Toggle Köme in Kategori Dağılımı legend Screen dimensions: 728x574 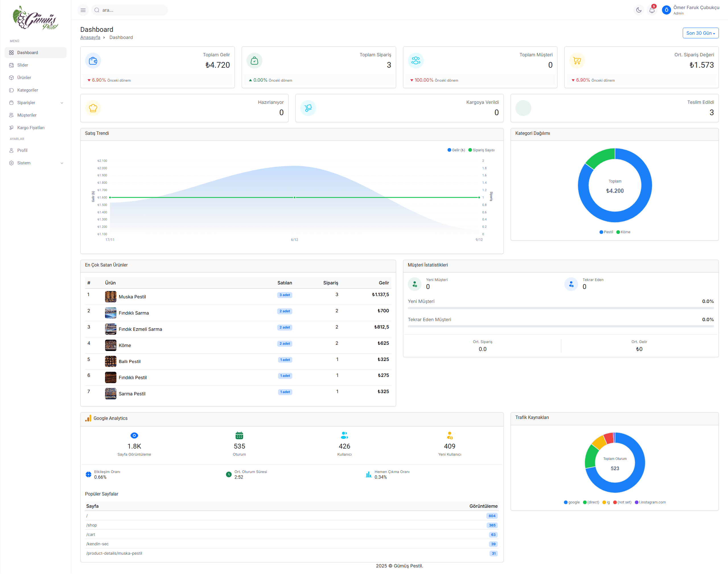point(624,232)
